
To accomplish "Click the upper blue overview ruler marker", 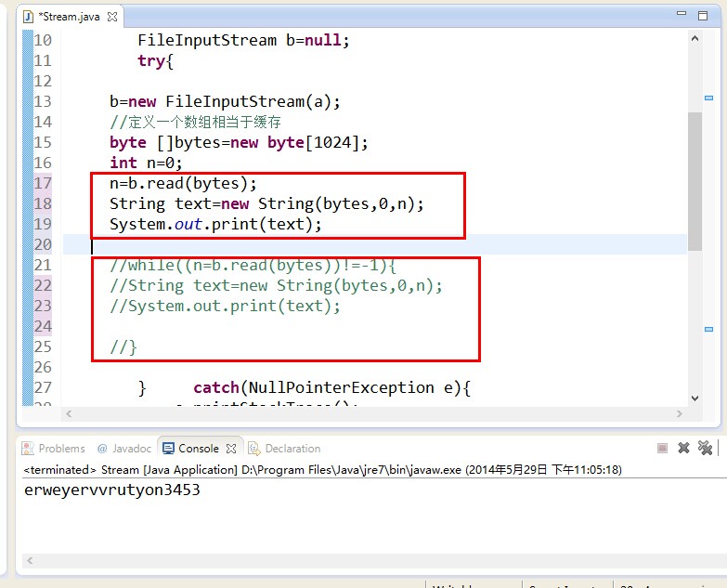I will click(x=708, y=98).
